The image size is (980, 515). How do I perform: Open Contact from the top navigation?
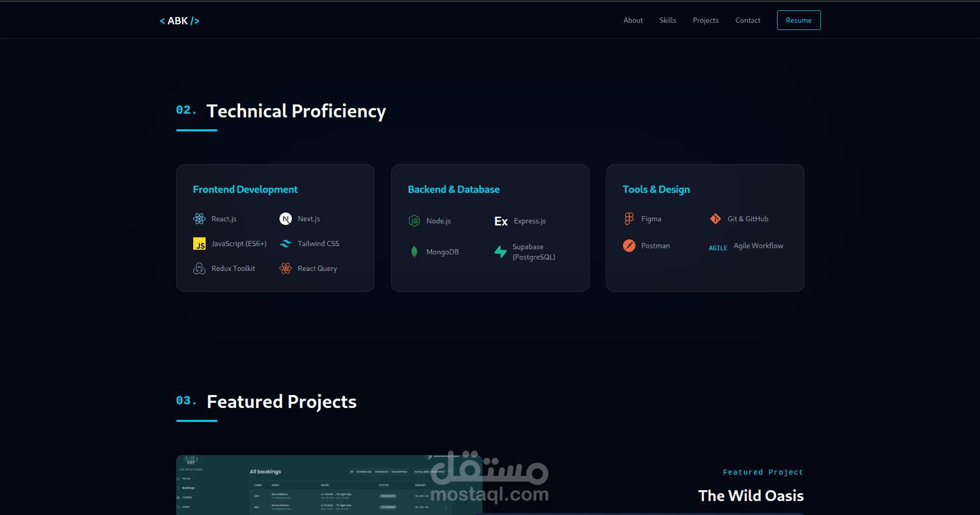[x=748, y=20]
